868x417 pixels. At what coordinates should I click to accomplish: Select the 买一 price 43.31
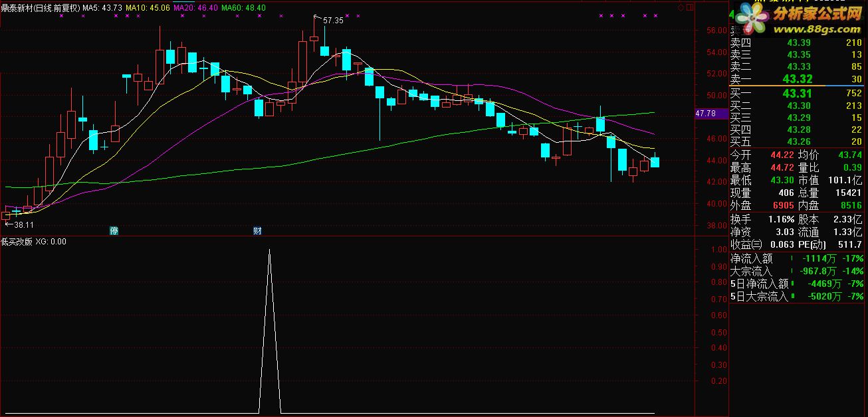tap(797, 94)
